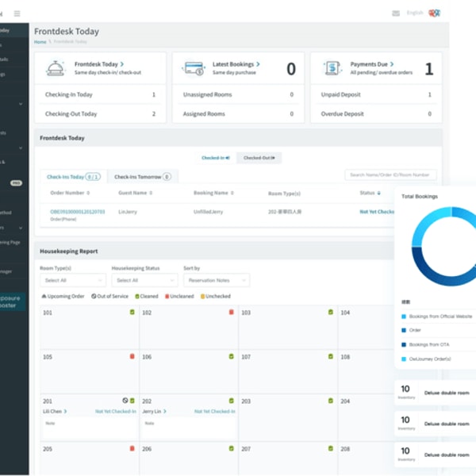Screen dimensions: 476x476
Task: Click room 101 cleaned status icon
Action: 132,312
